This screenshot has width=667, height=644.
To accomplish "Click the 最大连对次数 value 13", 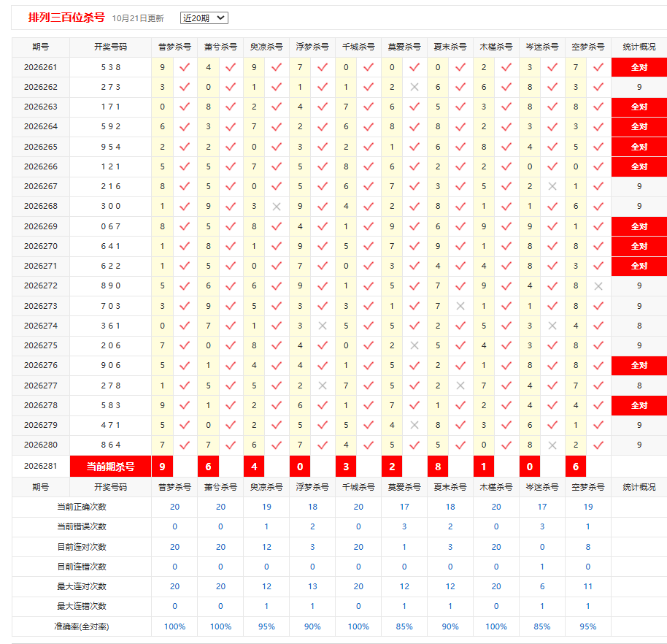I will [312, 586].
